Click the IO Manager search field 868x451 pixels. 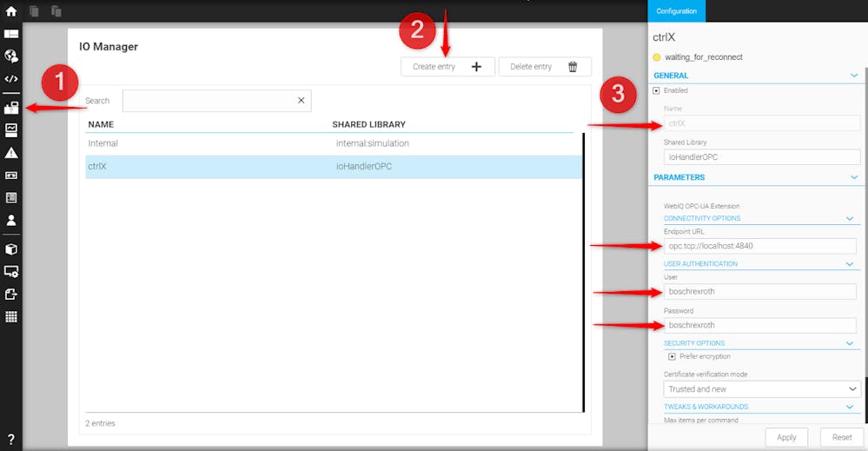(x=216, y=101)
